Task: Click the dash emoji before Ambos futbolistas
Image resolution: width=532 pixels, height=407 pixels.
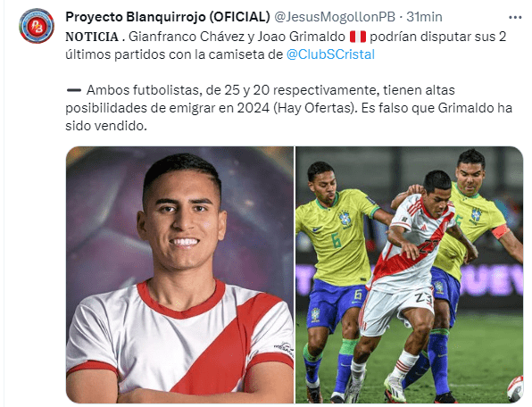Action: (x=74, y=90)
